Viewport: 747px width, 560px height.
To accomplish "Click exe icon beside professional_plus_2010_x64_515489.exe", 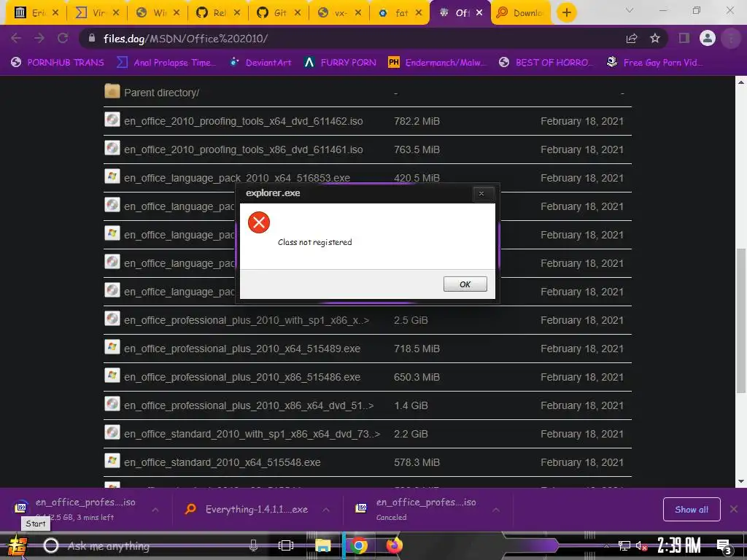I will tap(112, 347).
